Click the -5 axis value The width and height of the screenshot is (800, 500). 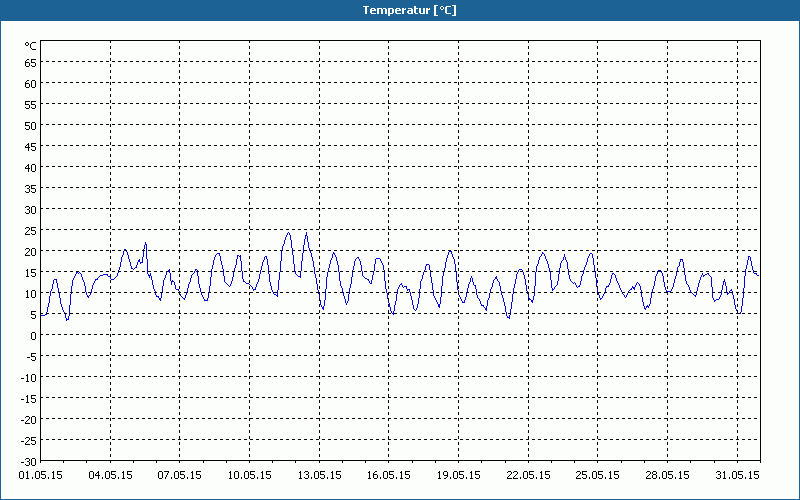point(32,357)
